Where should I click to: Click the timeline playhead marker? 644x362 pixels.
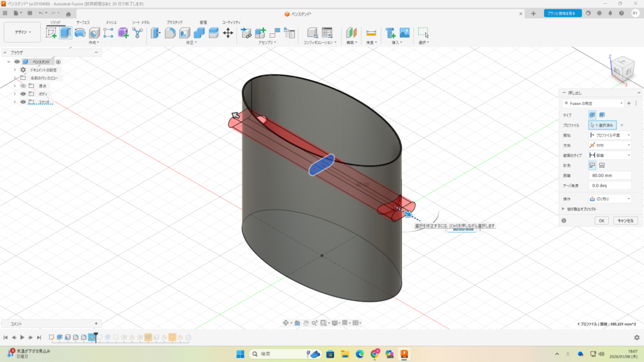[96, 335]
